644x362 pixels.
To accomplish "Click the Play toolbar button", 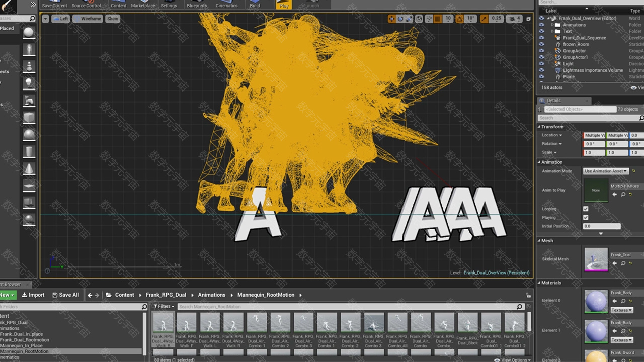I will (x=284, y=5).
